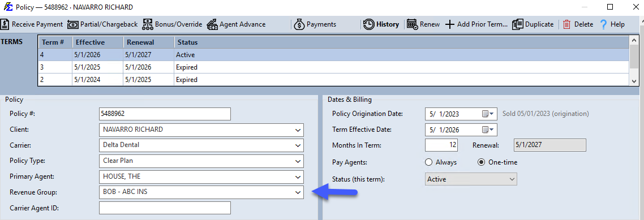The width and height of the screenshot is (644, 220).
Task: Open Help via the question mark icon
Action: (x=603, y=24)
